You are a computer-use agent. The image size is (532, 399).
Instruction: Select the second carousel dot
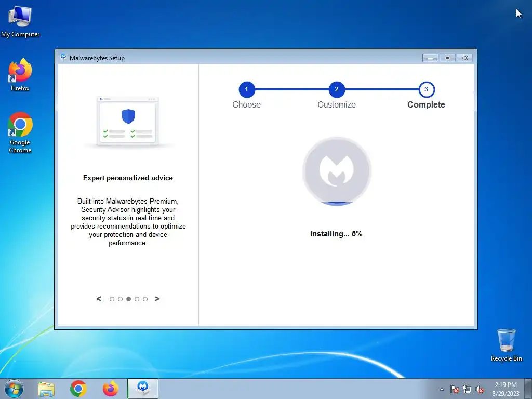click(x=120, y=299)
